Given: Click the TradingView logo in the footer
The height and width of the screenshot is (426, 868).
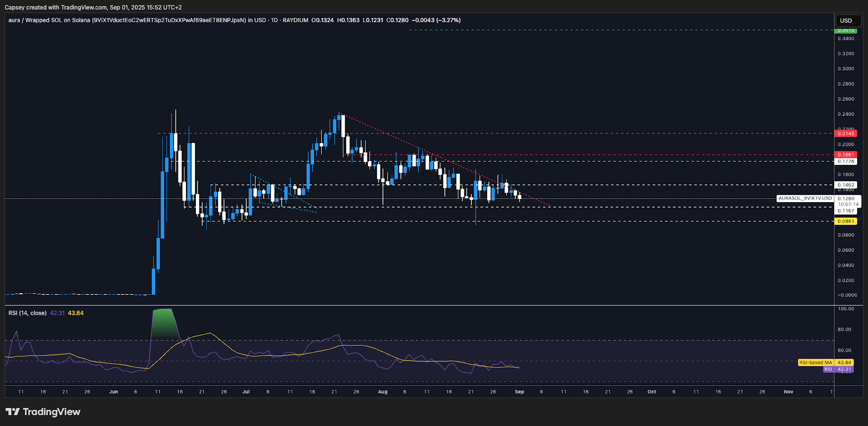Looking at the screenshot, I should point(43,412).
